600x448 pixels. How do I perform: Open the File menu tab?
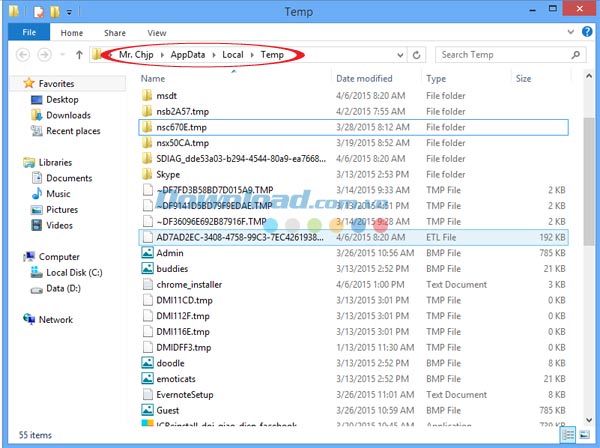[x=29, y=32]
